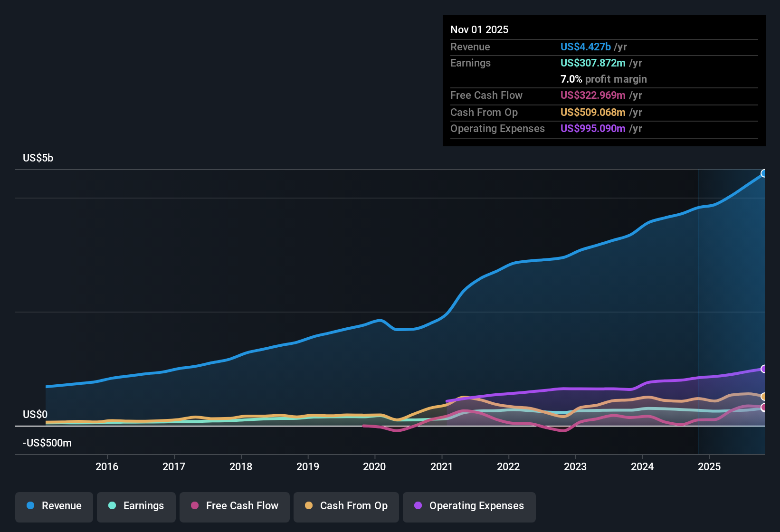Toggle the Operating Expenses series off

coord(469,506)
